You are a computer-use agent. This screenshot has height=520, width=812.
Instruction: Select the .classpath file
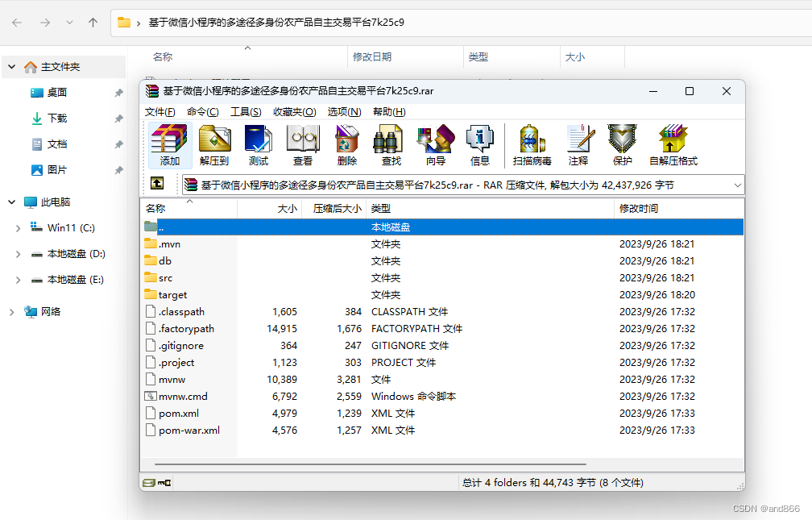coord(443,311)
